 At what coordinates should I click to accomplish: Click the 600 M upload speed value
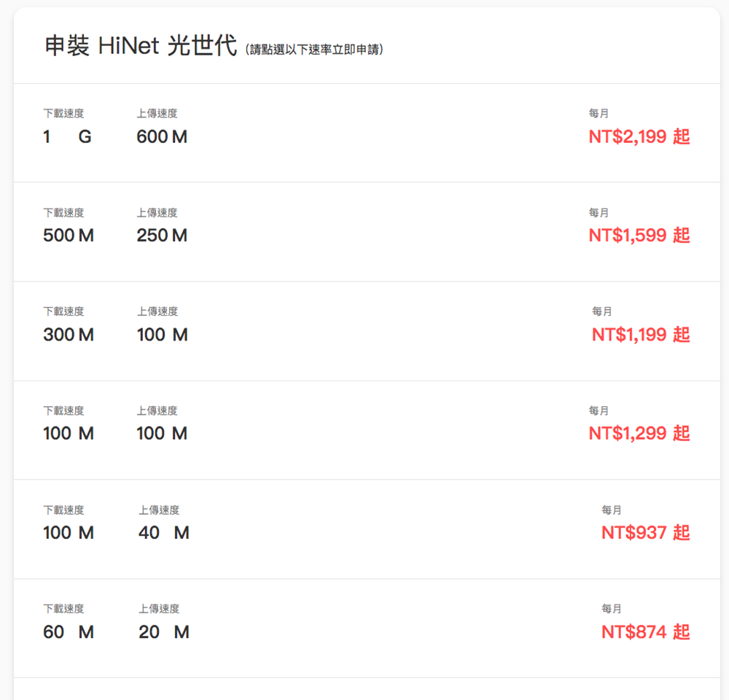161,136
